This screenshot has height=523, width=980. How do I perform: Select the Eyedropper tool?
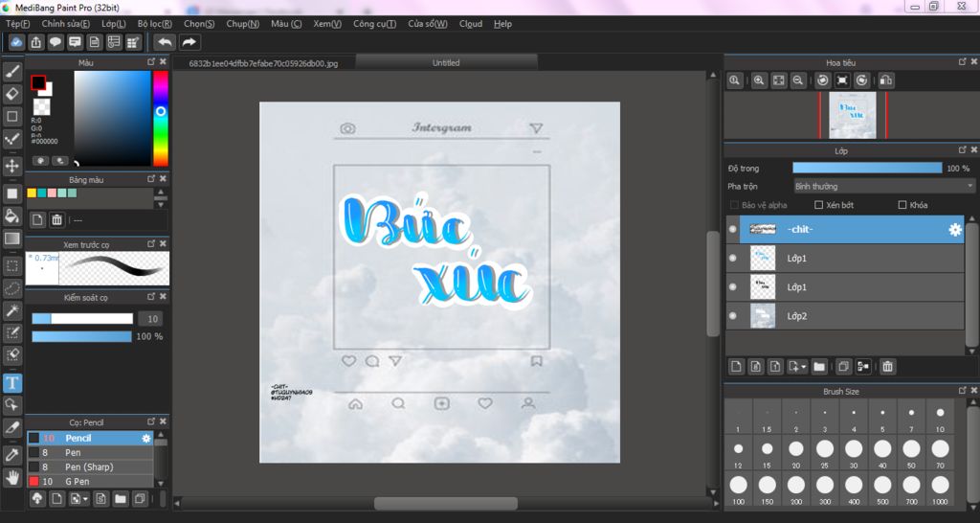(12, 455)
